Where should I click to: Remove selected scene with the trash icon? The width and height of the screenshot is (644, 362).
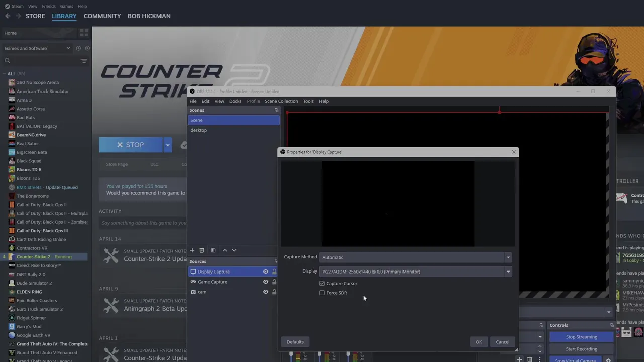(202, 250)
